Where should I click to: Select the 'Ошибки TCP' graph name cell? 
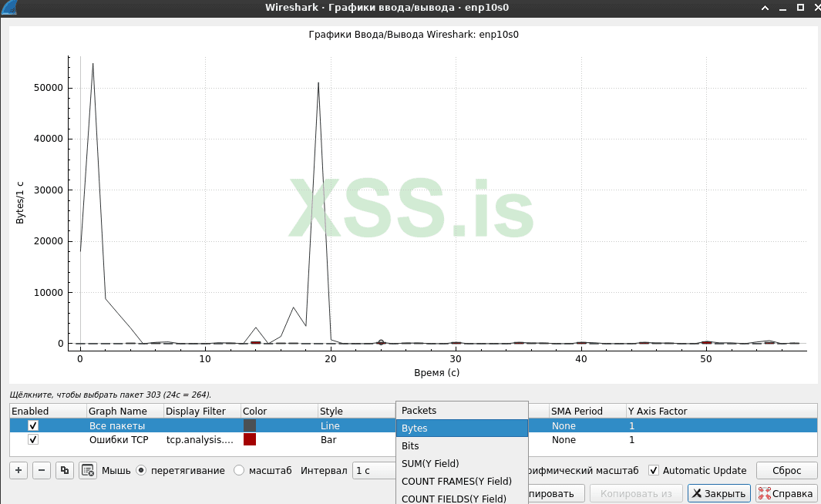click(x=125, y=439)
